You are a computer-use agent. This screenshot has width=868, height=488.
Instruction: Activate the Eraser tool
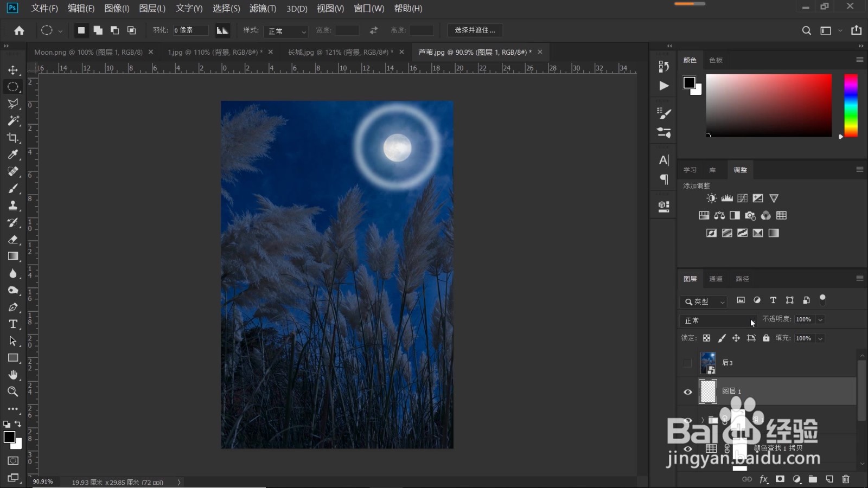13,239
